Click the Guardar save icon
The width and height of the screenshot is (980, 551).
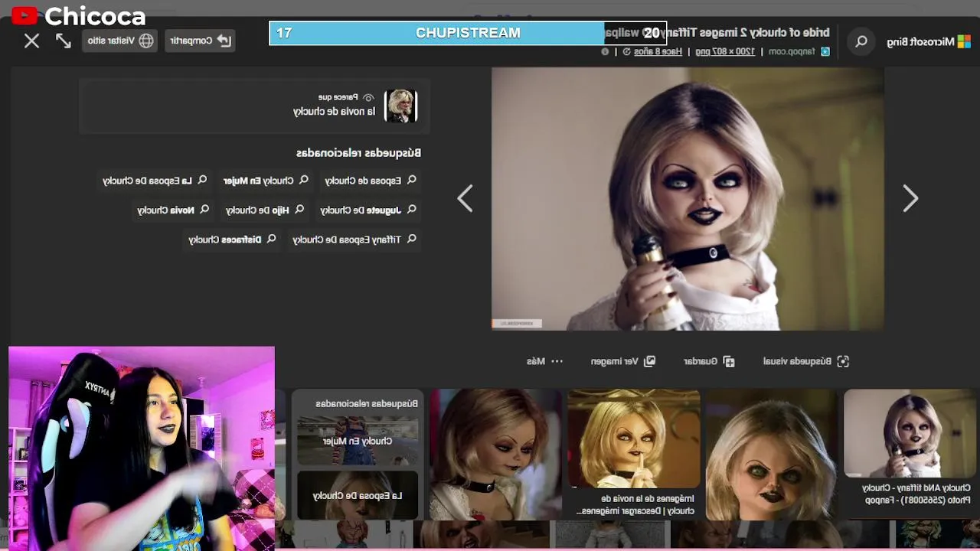tap(729, 361)
